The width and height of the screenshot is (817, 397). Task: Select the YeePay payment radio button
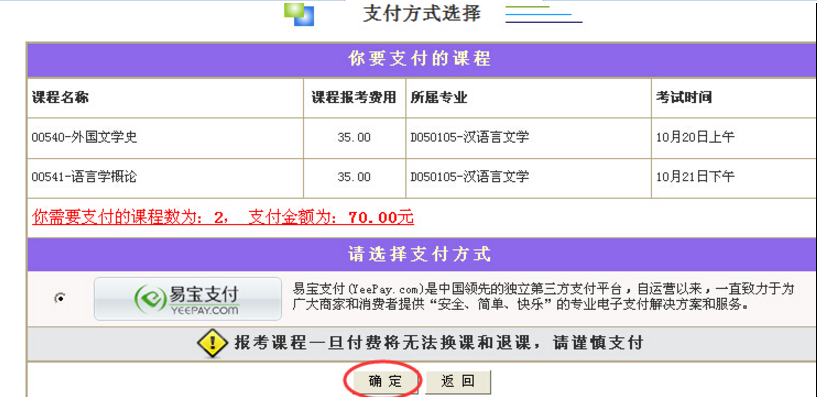[x=60, y=299]
